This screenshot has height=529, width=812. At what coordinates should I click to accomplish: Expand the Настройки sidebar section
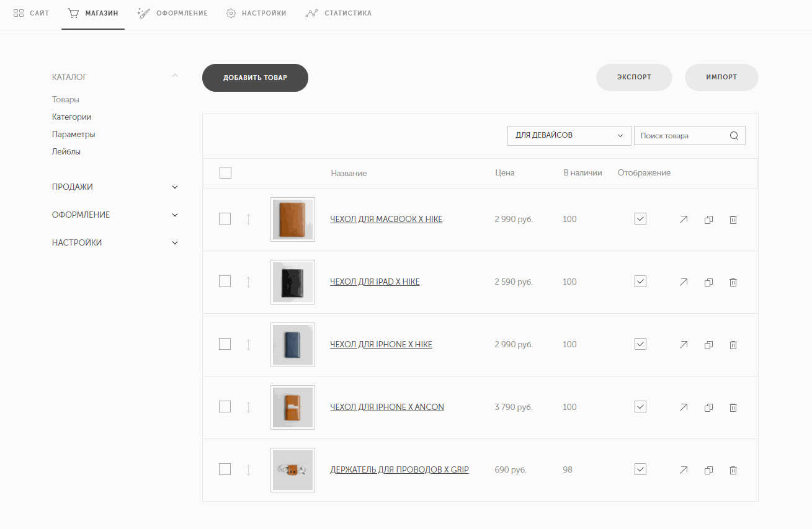(x=175, y=243)
